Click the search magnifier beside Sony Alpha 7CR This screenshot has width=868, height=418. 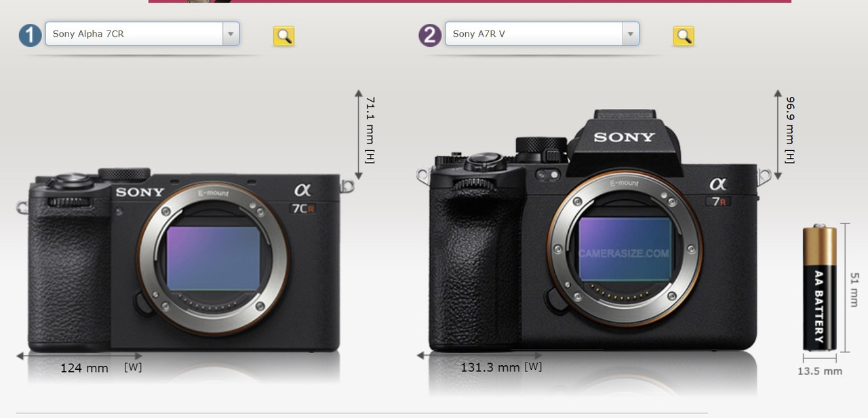[283, 36]
